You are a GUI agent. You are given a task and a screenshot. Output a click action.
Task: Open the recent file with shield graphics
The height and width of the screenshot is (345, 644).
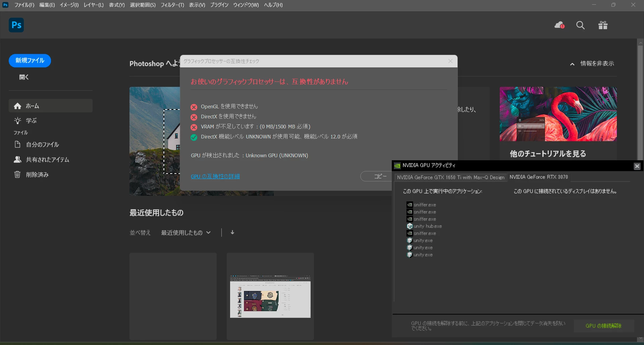pyautogui.click(x=270, y=296)
